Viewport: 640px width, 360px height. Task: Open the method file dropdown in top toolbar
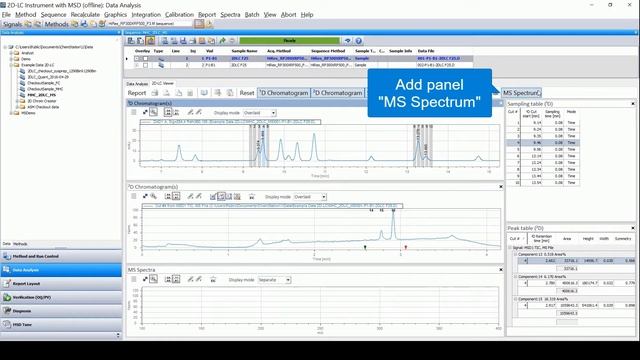pyautogui.click(x=149, y=24)
